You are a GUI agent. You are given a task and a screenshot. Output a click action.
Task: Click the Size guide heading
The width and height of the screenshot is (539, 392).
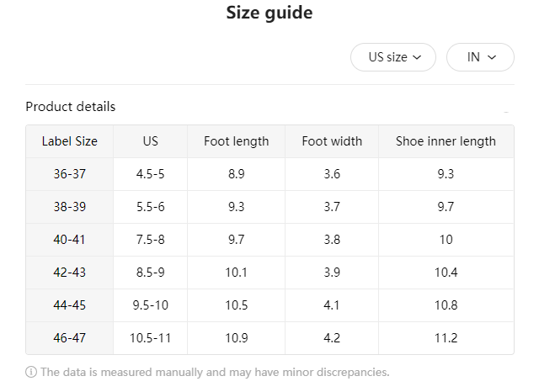click(x=269, y=13)
